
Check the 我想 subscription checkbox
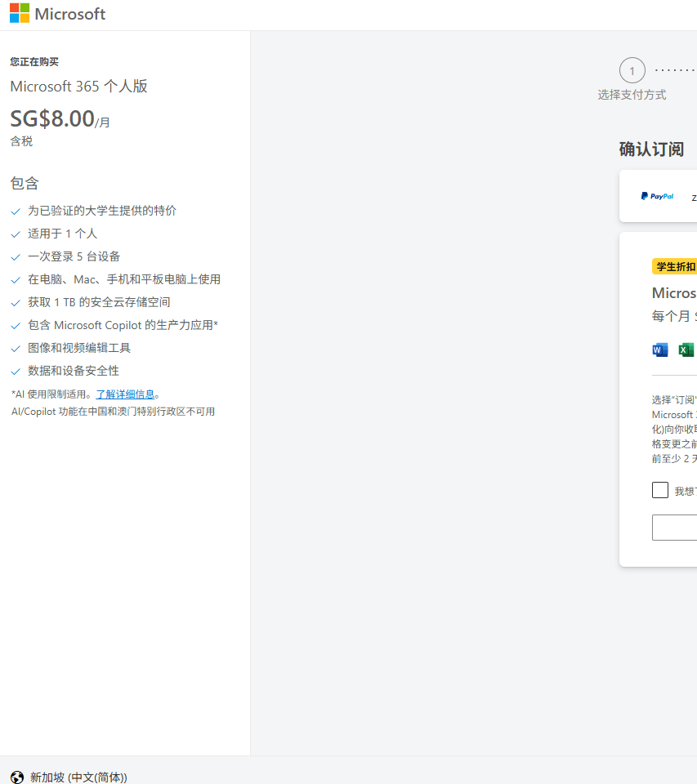[659, 490]
